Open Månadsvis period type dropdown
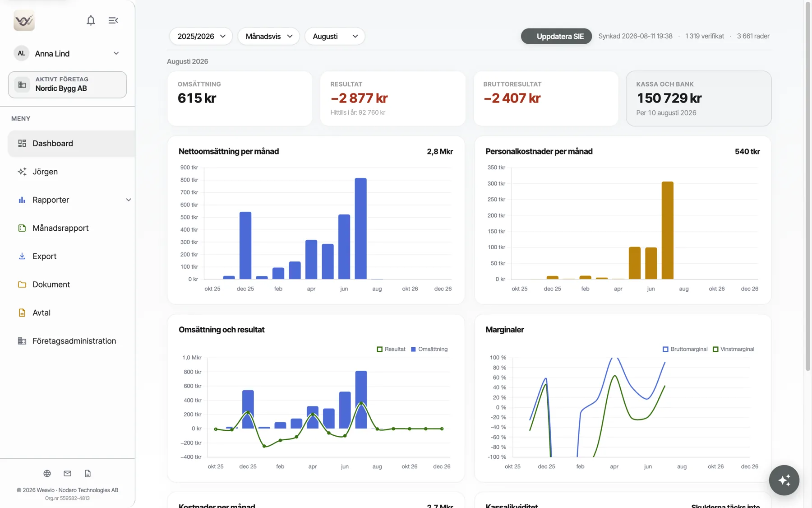Screen dimensions: 812x508 tap(269, 36)
